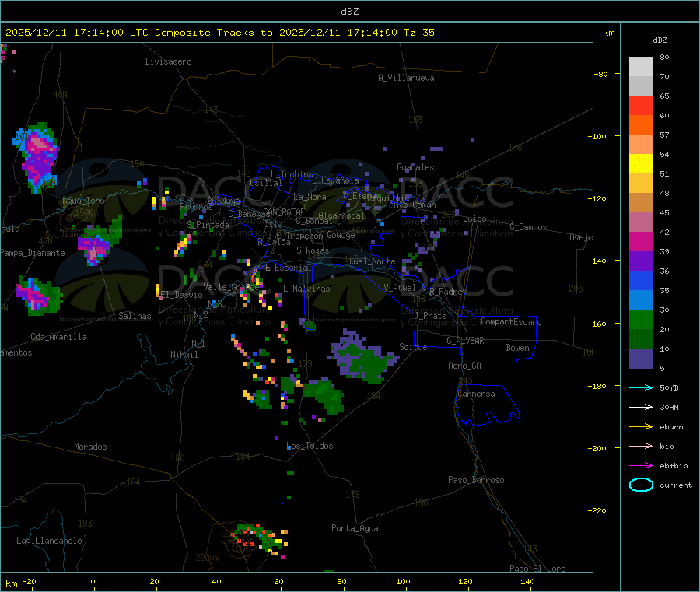This screenshot has height=592, width=700.
Task: Click the 'Soitue' map label
Action: point(413,347)
